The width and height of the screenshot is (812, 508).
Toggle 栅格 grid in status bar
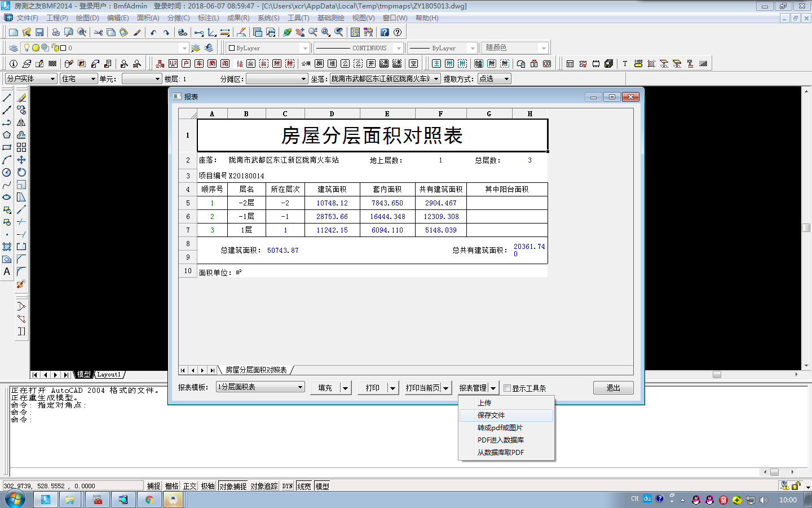click(171, 486)
